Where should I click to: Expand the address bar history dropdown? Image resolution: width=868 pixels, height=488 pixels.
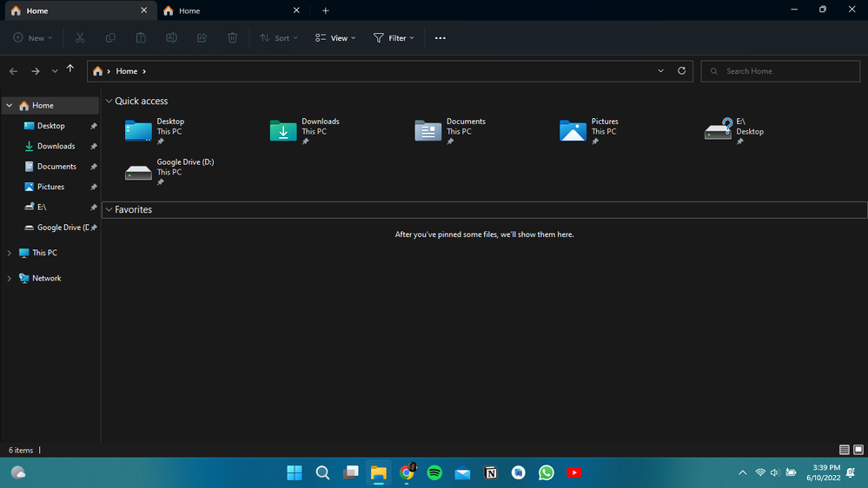click(x=660, y=71)
